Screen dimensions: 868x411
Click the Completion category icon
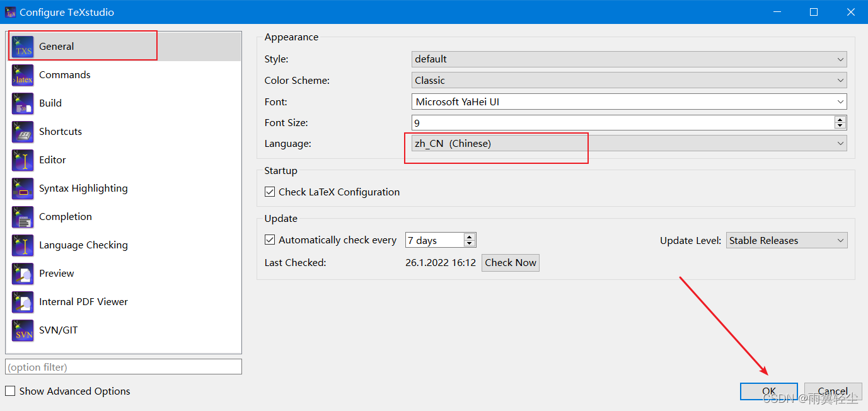(23, 217)
